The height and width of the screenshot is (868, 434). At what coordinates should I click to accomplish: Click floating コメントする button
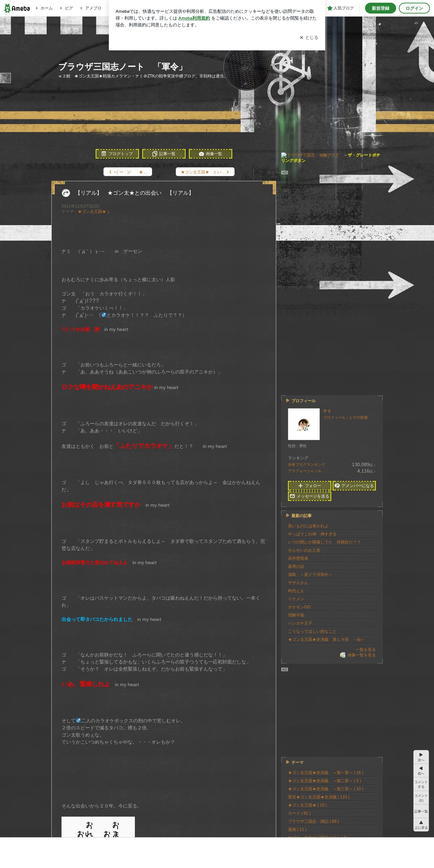pyautogui.click(x=421, y=784)
